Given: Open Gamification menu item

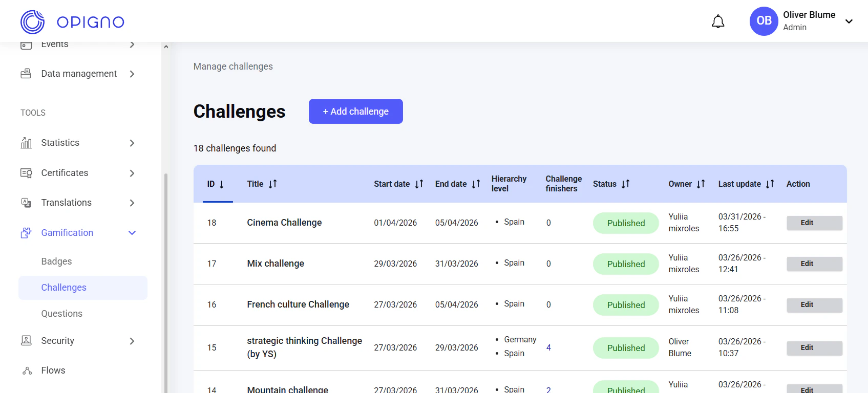Looking at the screenshot, I should click(67, 233).
